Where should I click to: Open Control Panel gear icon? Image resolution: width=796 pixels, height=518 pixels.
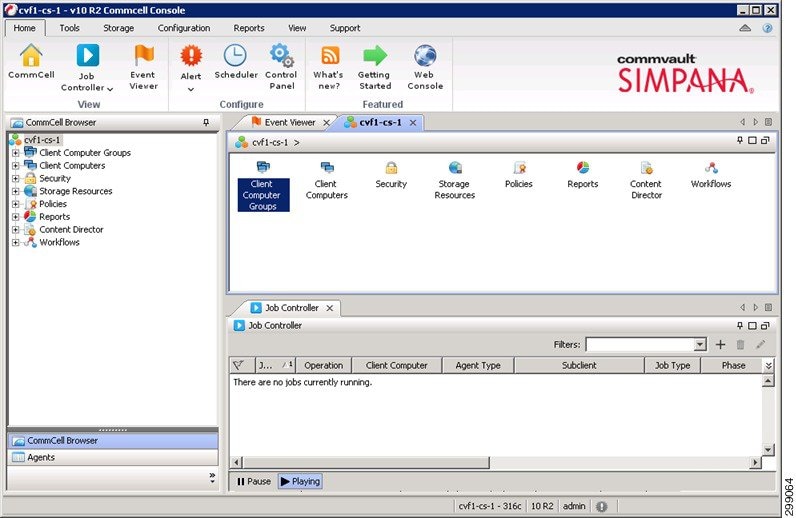click(x=281, y=55)
